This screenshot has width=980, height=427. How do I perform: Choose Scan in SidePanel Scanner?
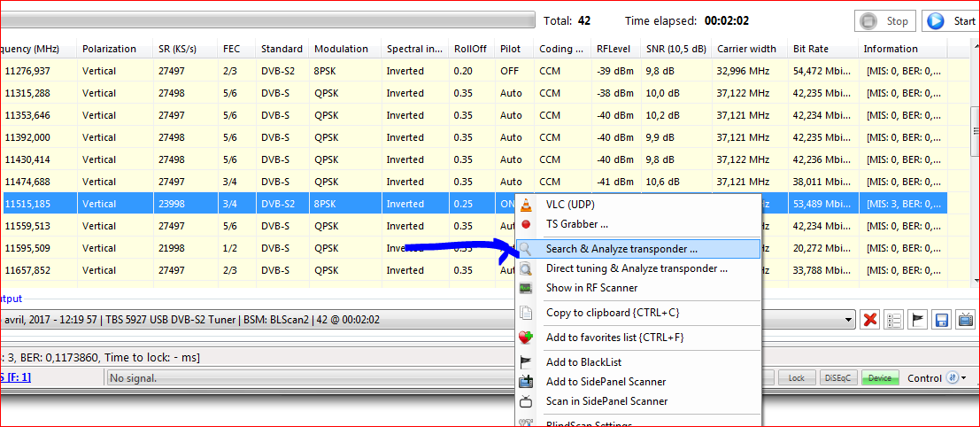click(606, 401)
